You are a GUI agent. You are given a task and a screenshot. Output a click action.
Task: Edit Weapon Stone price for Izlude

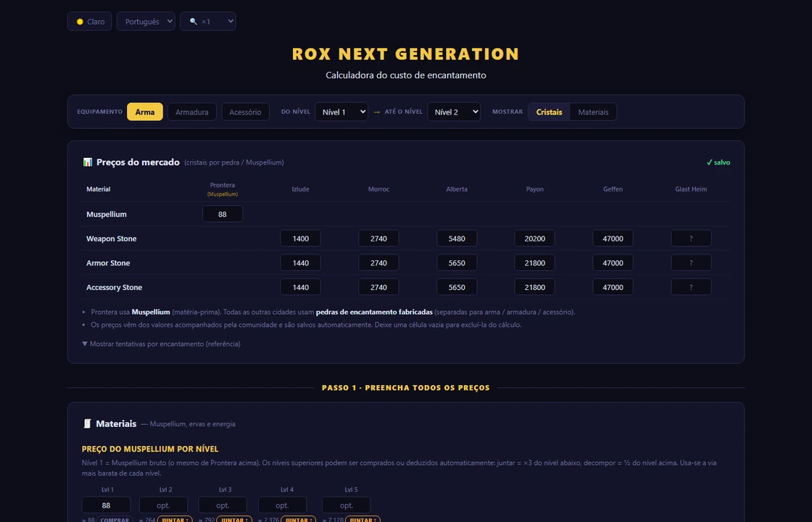point(300,239)
